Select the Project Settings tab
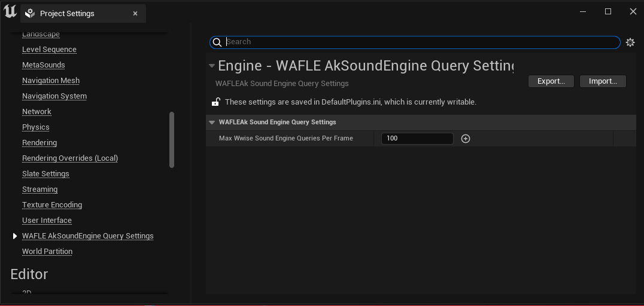Image resolution: width=644 pixels, height=306 pixels. tap(67, 13)
